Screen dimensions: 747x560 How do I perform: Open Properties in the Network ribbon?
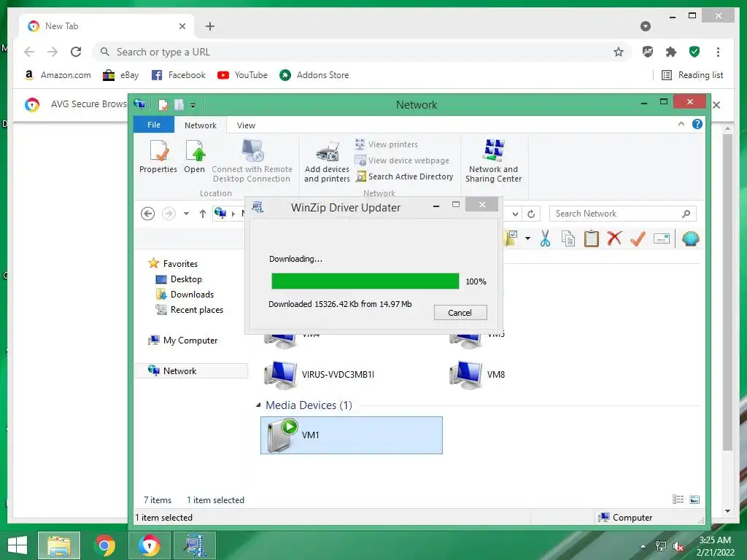pos(158,157)
